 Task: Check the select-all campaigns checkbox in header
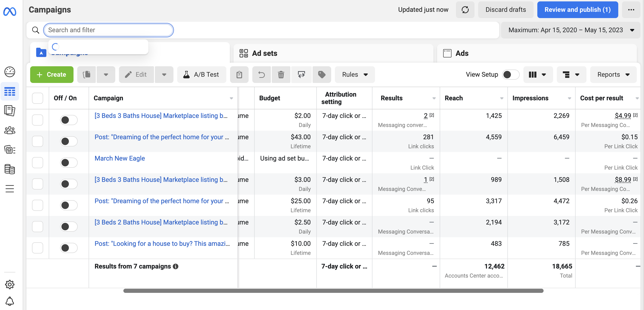(x=38, y=98)
